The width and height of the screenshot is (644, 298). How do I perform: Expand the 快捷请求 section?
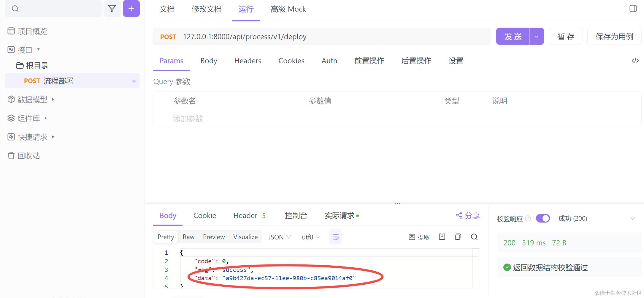point(53,137)
